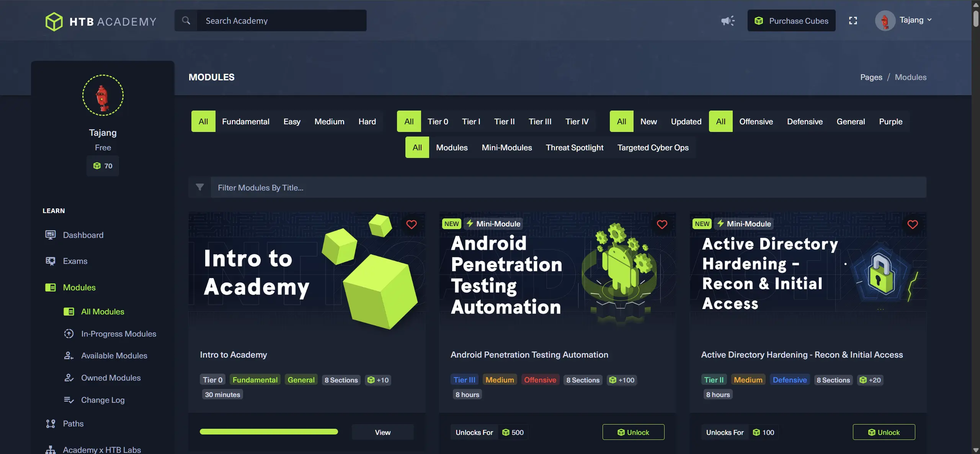Unlock Active Directory Hardening module
The height and width of the screenshot is (454, 980).
click(884, 432)
